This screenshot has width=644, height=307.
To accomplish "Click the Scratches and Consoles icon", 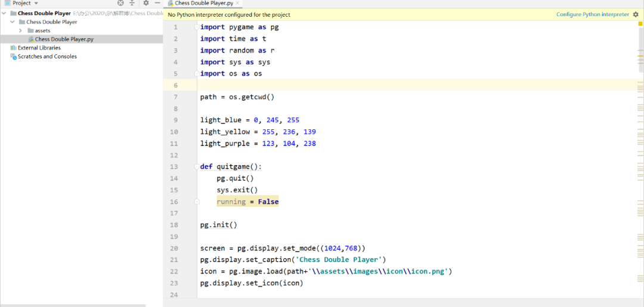I will coord(14,57).
